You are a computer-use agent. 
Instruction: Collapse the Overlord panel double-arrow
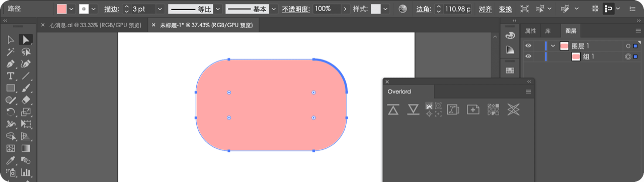[529, 81]
